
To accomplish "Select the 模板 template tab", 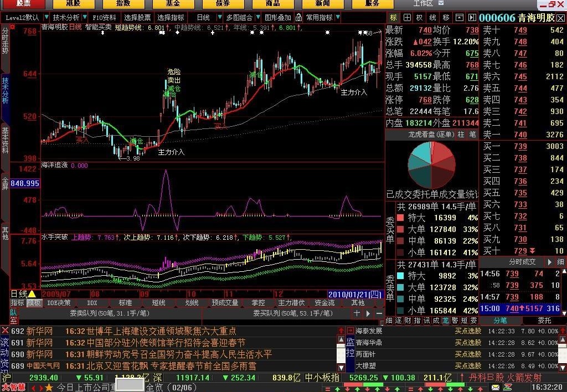I will 34,303.
